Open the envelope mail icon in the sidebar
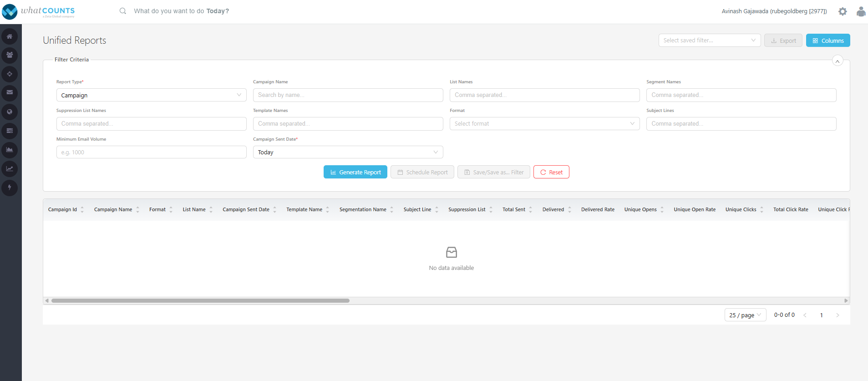This screenshot has height=381, width=868. 10,93
